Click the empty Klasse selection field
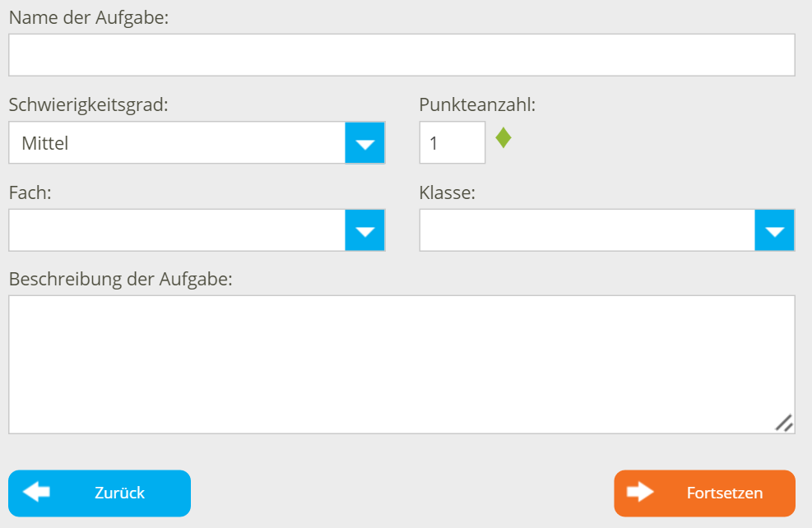The image size is (812, 528). pos(587,230)
